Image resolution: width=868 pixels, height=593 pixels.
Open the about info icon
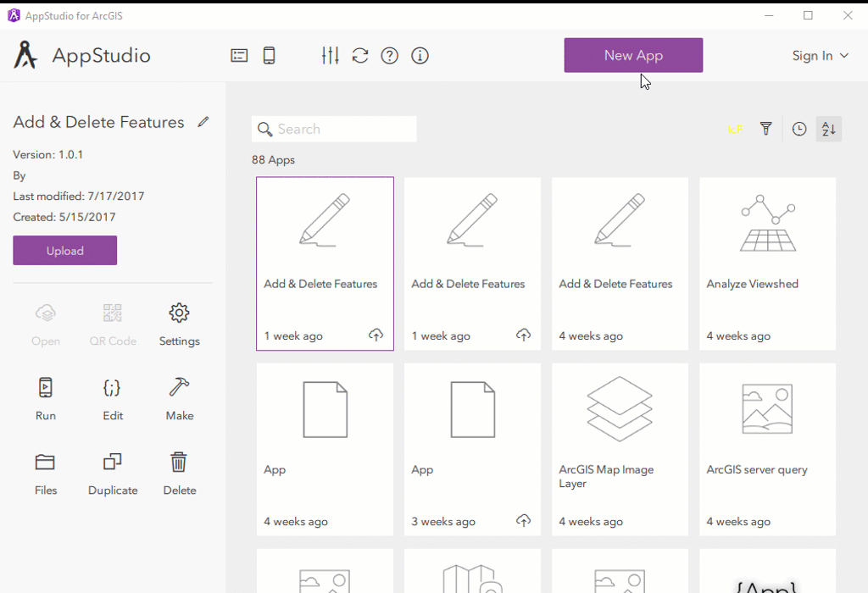pos(420,55)
